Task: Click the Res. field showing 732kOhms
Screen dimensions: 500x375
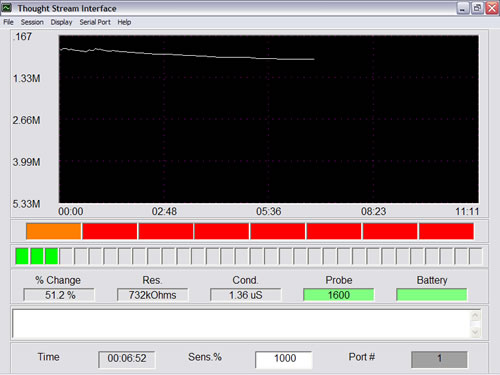Action: point(152,295)
